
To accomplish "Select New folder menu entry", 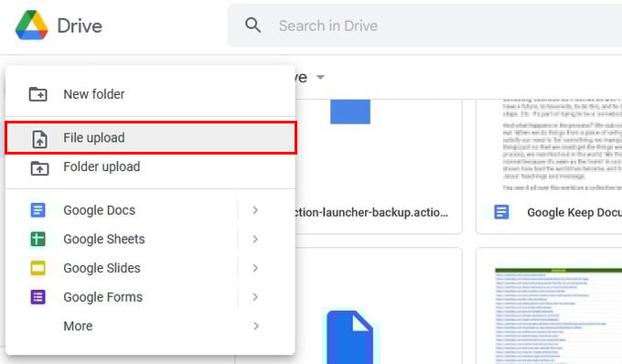I will 150,94.
